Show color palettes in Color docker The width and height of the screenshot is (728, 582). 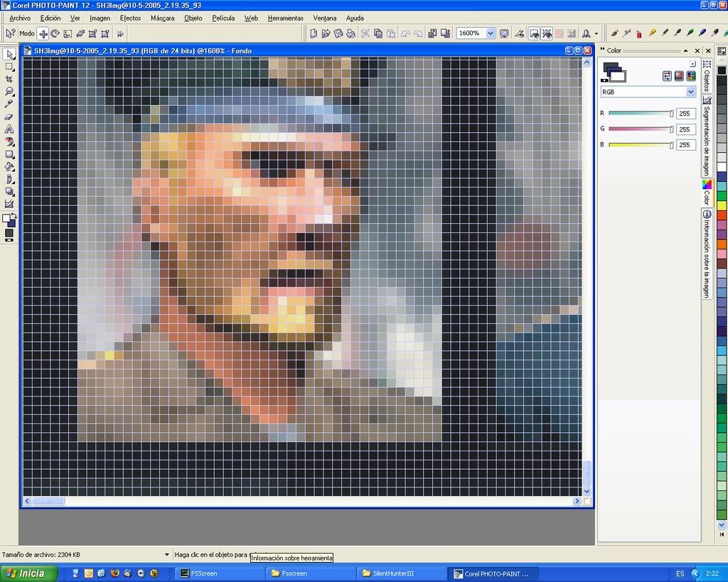691,76
